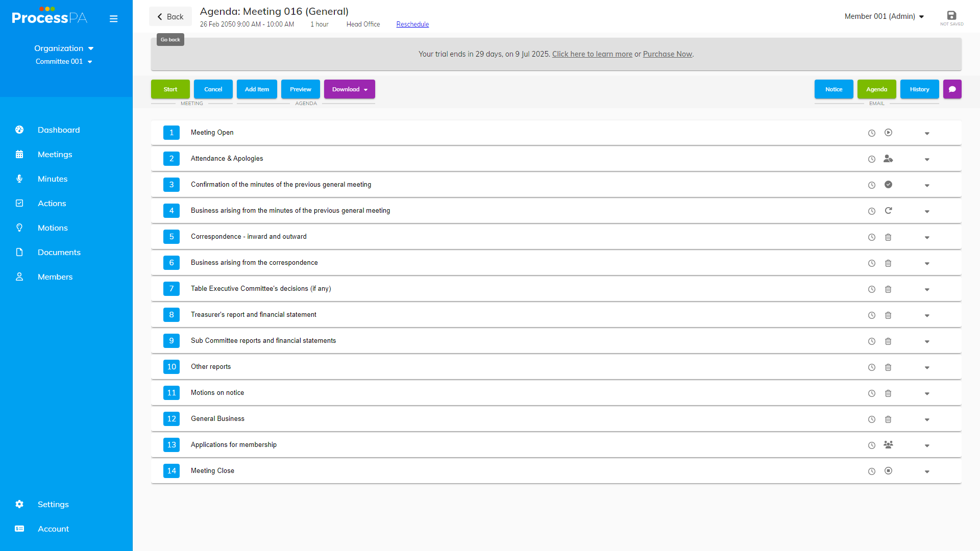Image resolution: width=980 pixels, height=551 pixels.
Task: Open the Download dropdown button
Action: pos(349,89)
